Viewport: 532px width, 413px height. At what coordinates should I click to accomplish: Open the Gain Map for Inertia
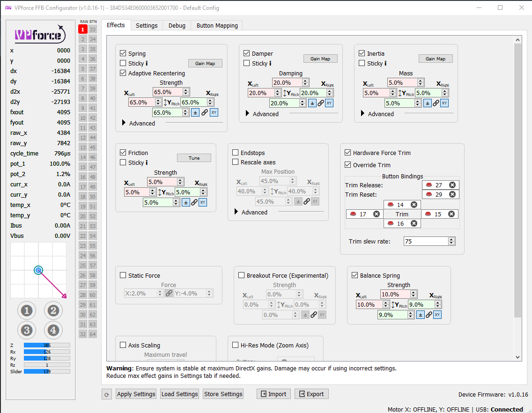(x=436, y=58)
